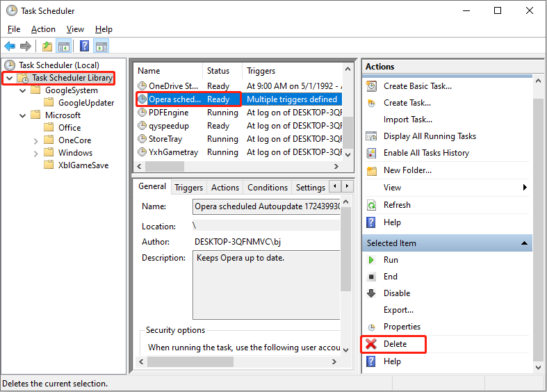Click the Disable down-arrow icon

(371, 293)
